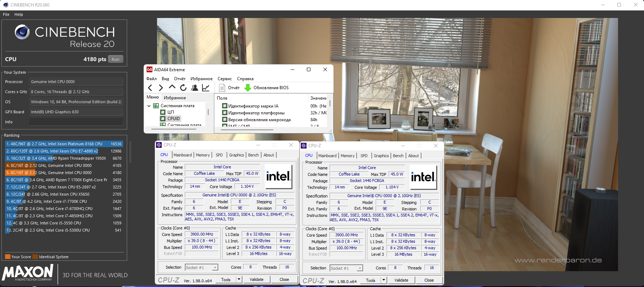This screenshot has width=644, height=287.
Task: Click the Identical System brown swatch
Action: tap(35, 257)
